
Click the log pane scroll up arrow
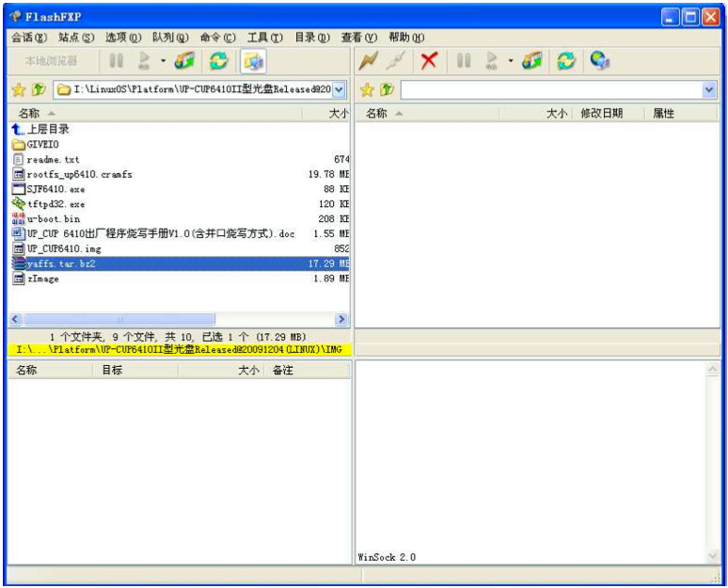click(x=712, y=370)
